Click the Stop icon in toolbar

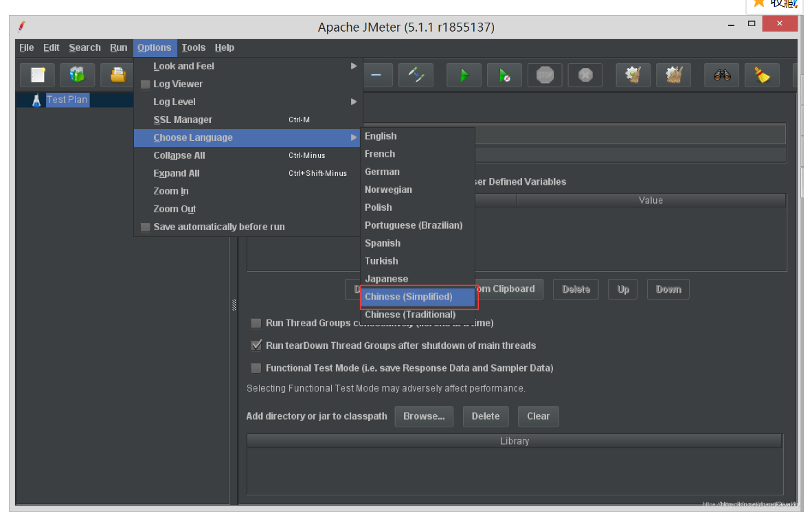545,75
